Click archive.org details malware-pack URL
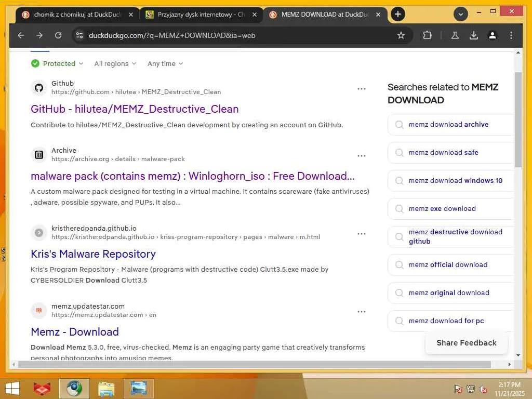Viewport: 532px width, 399px height. tap(118, 159)
